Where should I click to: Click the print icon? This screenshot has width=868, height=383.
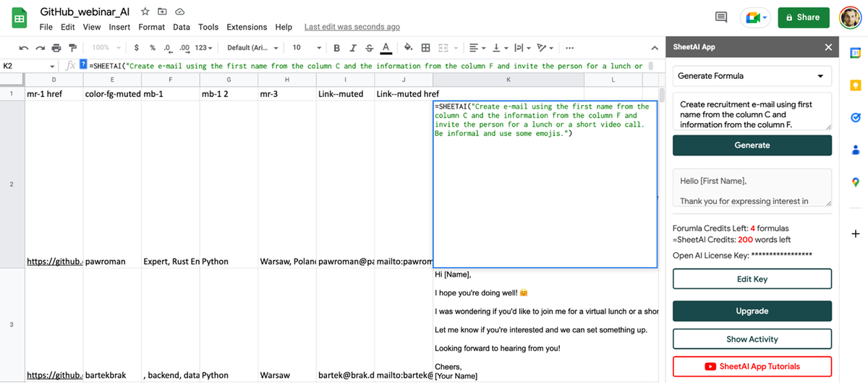pyautogui.click(x=56, y=48)
